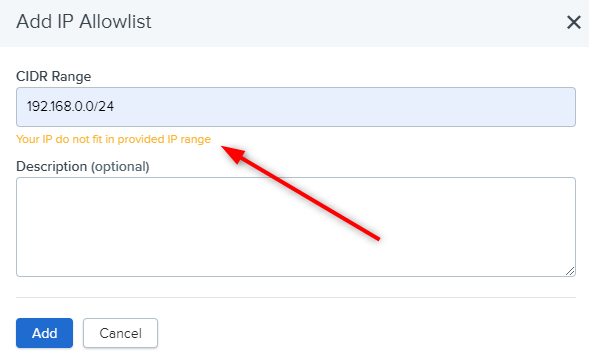Click the Add IP Allowlist title
The height and width of the screenshot is (363, 589).
click(84, 21)
